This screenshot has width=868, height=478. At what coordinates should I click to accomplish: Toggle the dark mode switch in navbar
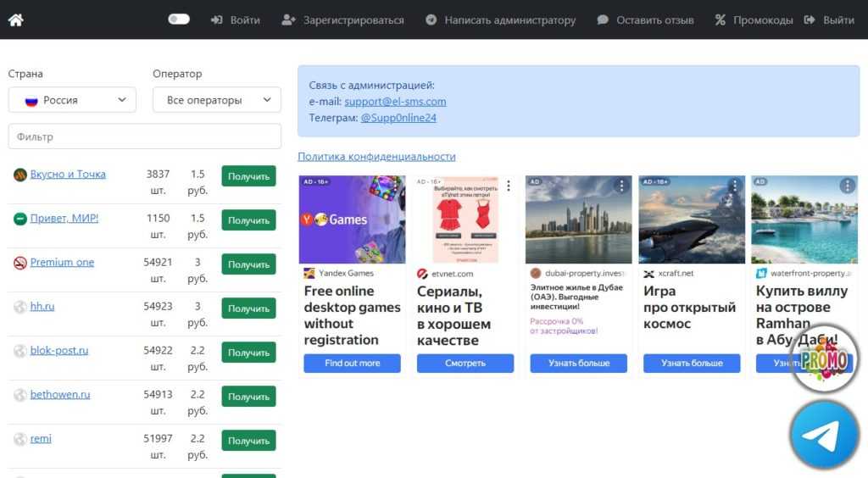pos(179,19)
